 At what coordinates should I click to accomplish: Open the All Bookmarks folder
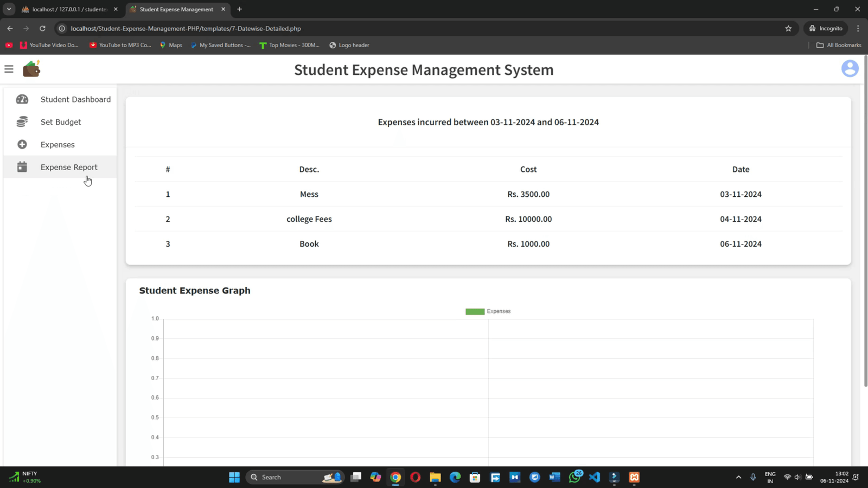point(839,45)
